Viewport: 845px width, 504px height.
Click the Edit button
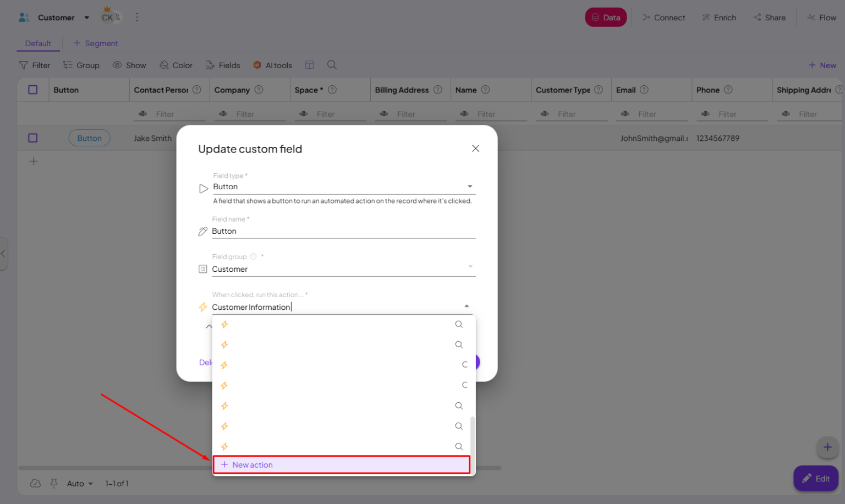point(816,478)
